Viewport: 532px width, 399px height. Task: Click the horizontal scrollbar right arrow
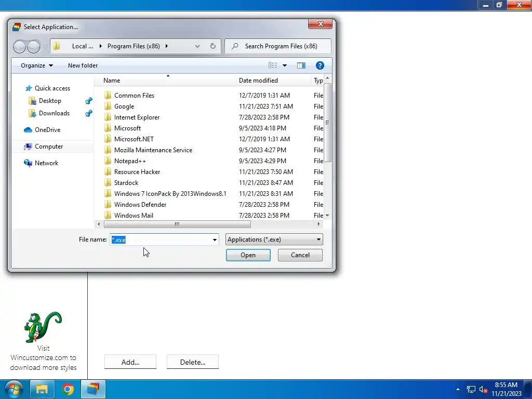318,224
